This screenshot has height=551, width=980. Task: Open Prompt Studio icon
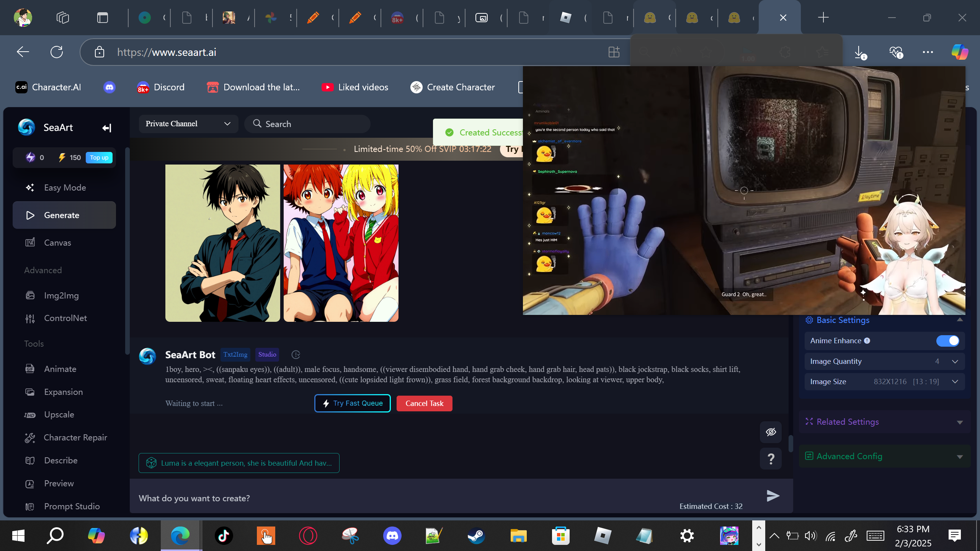[x=30, y=507]
